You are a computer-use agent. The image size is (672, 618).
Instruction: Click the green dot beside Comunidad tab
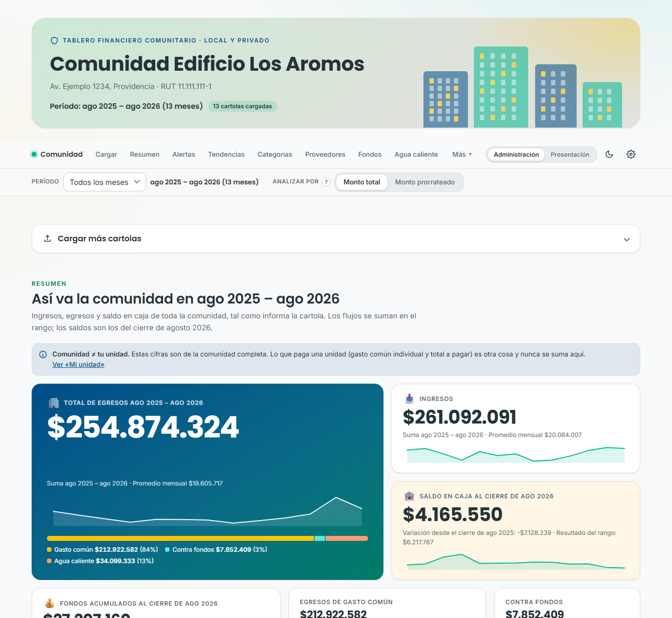pyautogui.click(x=34, y=154)
